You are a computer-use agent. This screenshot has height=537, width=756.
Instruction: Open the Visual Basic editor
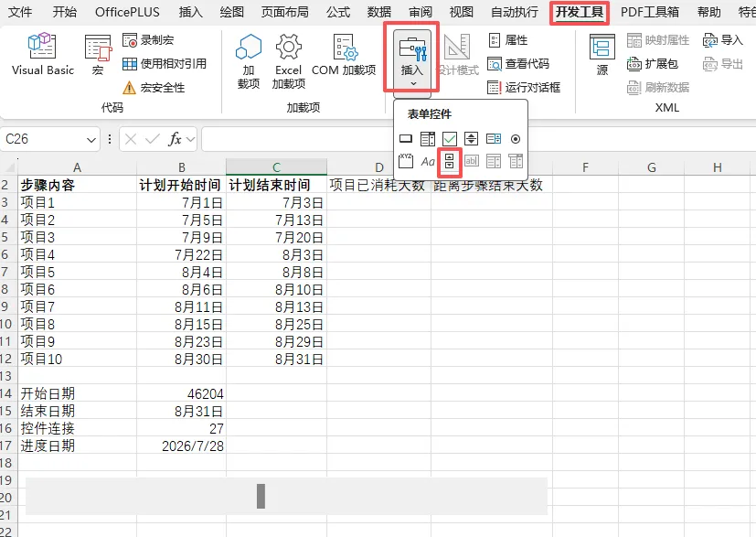point(42,54)
